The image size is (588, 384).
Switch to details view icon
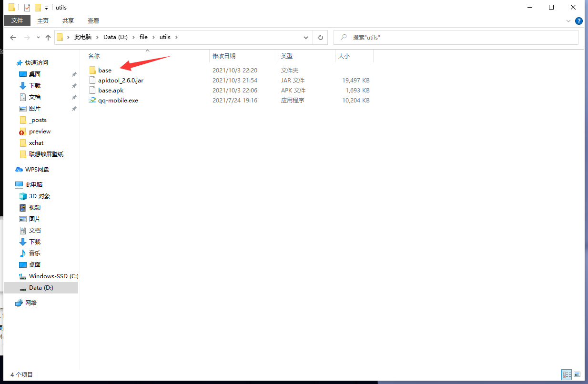point(567,374)
